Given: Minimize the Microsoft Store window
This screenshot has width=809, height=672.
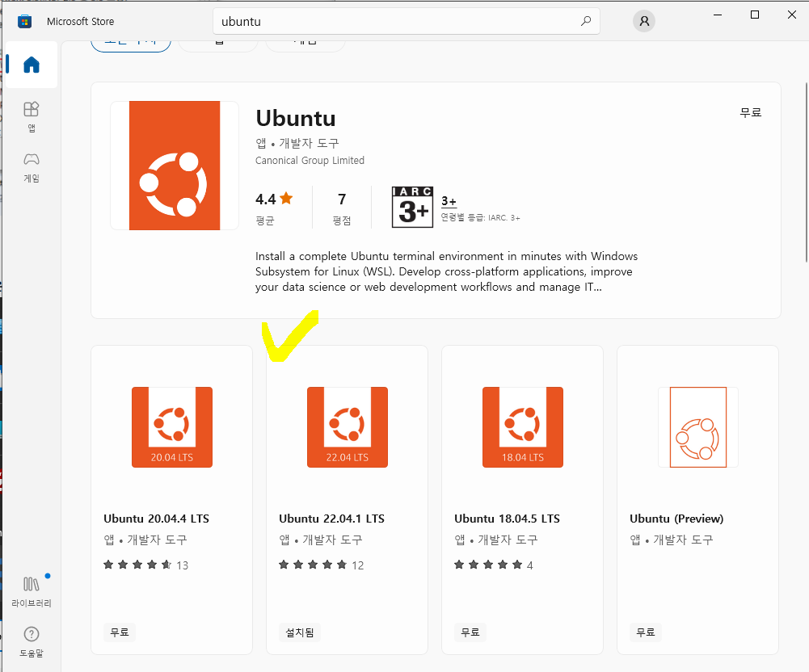Looking at the screenshot, I should click(718, 15).
